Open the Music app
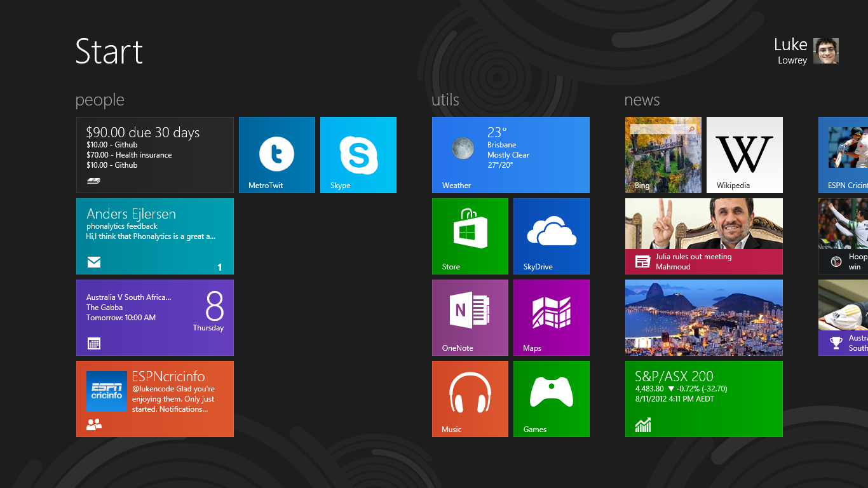 coord(470,398)
